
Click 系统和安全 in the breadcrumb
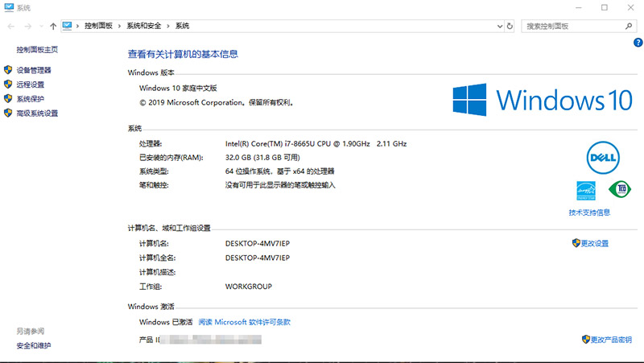(144, 26)
